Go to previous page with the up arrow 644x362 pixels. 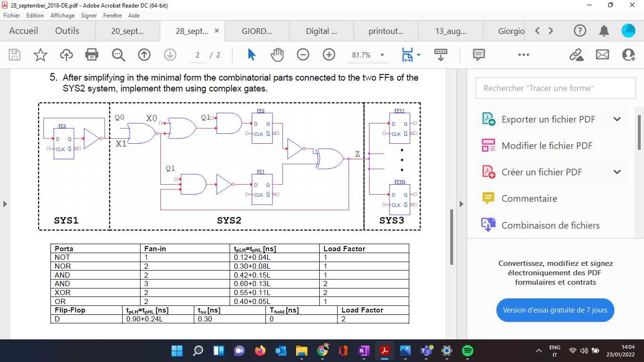(x=144, y=55)
